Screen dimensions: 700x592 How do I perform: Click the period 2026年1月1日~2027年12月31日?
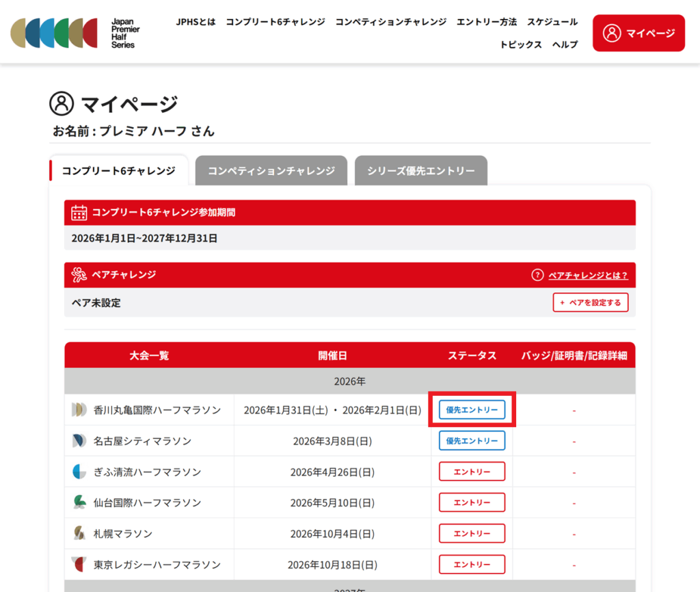145,238
